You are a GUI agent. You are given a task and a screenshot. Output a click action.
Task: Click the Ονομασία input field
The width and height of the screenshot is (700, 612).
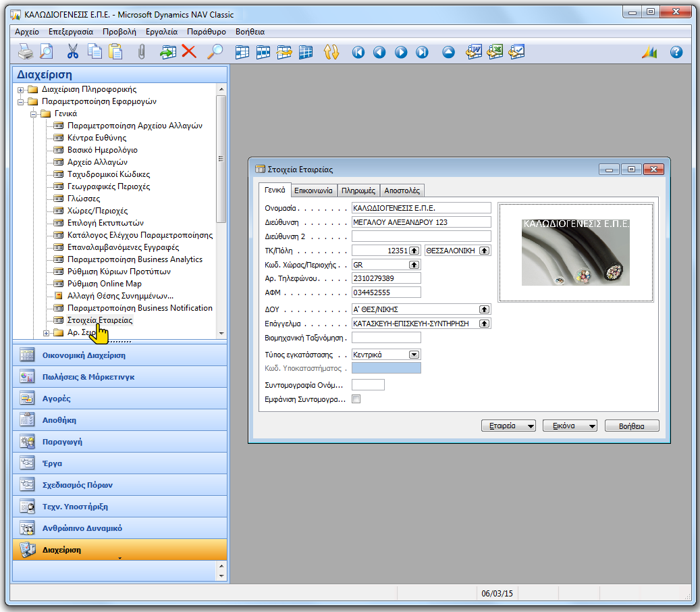421,208
